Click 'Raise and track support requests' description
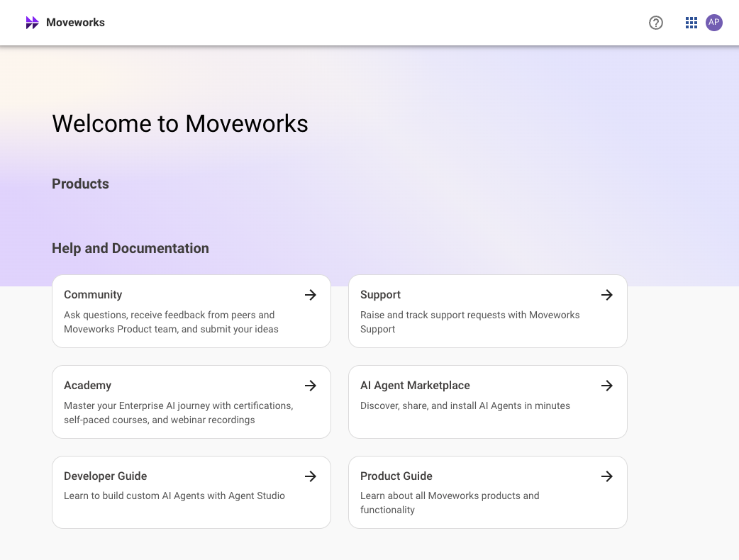The image size is (739, 560). pyautogui.click(x=470, y=322)
